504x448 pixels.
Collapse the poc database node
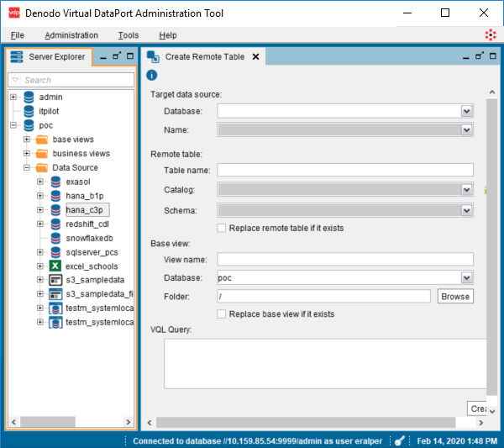point(13,125)
